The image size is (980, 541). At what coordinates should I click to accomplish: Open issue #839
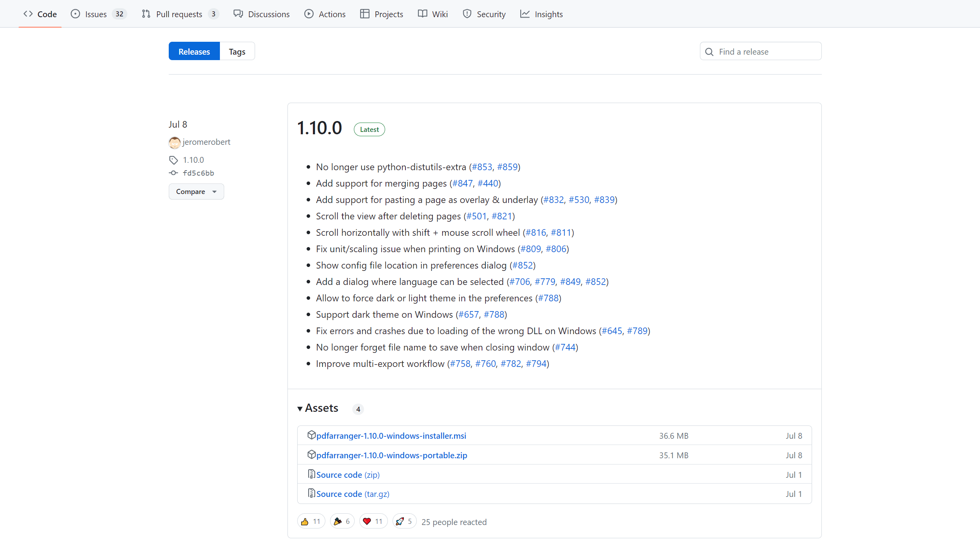(x=604, y=200)
